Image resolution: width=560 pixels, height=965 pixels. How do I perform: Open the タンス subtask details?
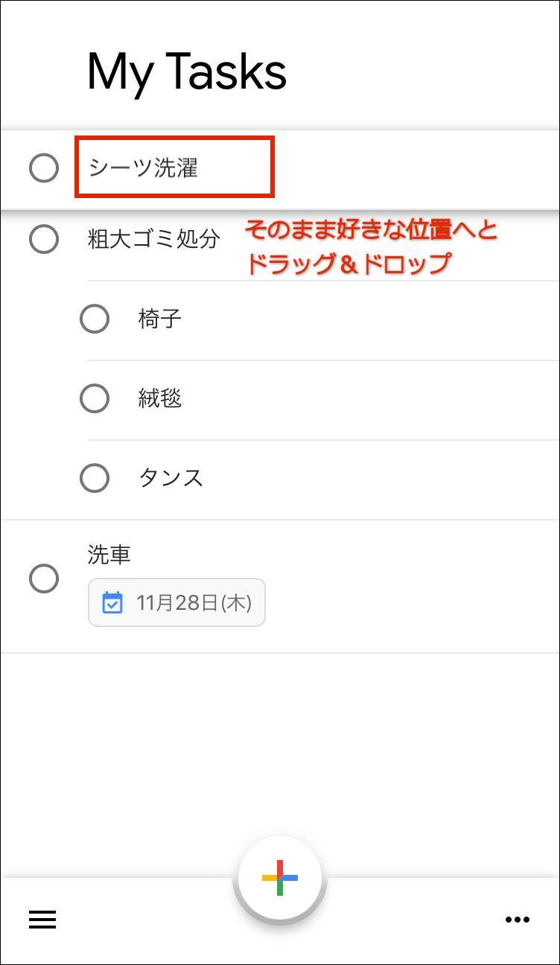(x=171, y=478)
